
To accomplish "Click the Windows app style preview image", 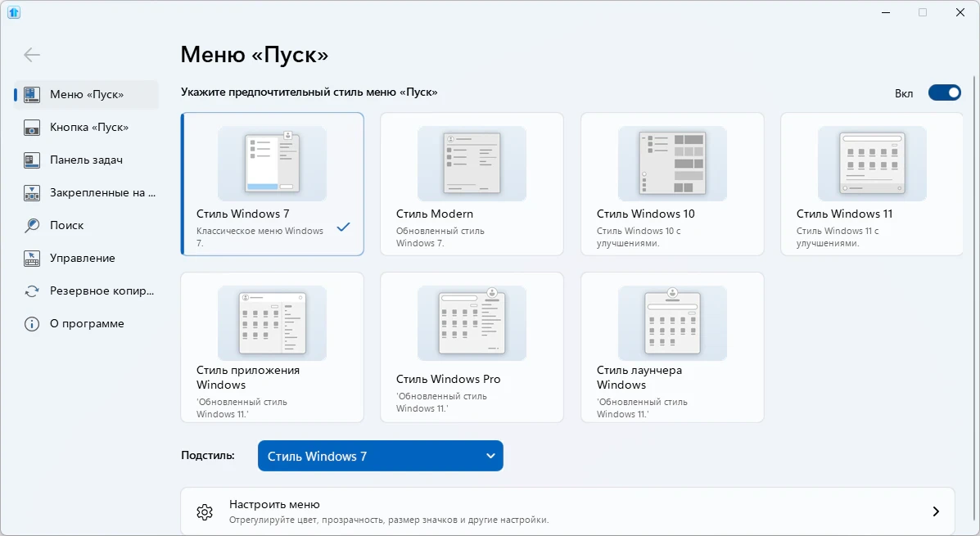I will click(272, 323).
